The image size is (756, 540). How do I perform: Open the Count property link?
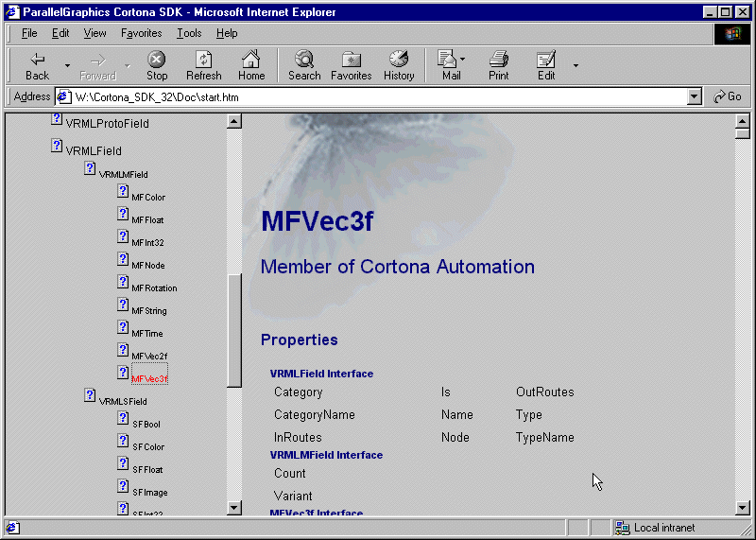[290, 474]
